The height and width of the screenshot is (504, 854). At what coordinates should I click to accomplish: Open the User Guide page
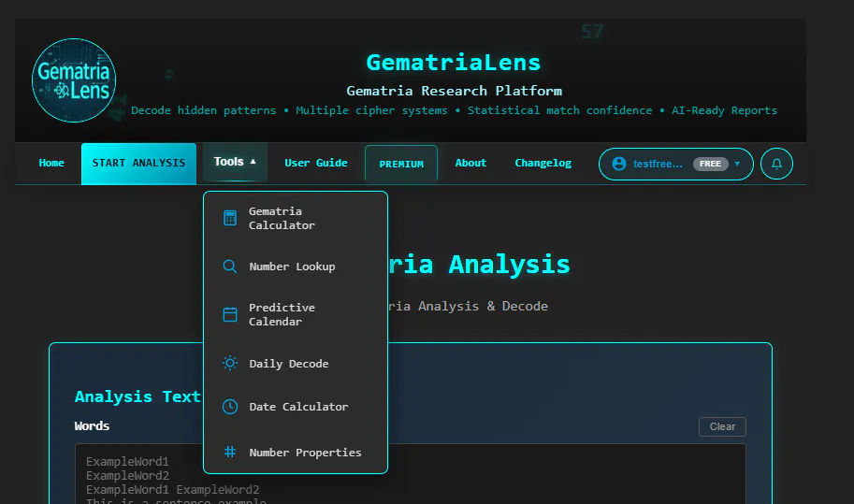pos(316,163)
